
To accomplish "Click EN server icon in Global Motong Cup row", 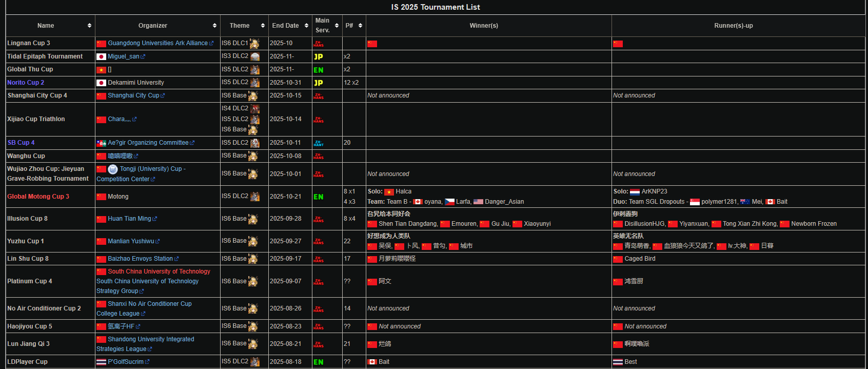I will (319, 197).
